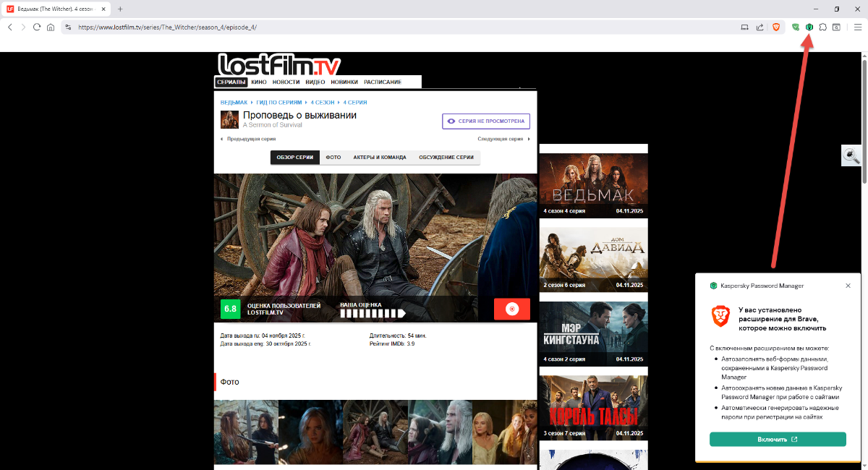This screenshot has height=470, width=868.
Task: Open the КИНО menu item
Action: coord(259,82)
